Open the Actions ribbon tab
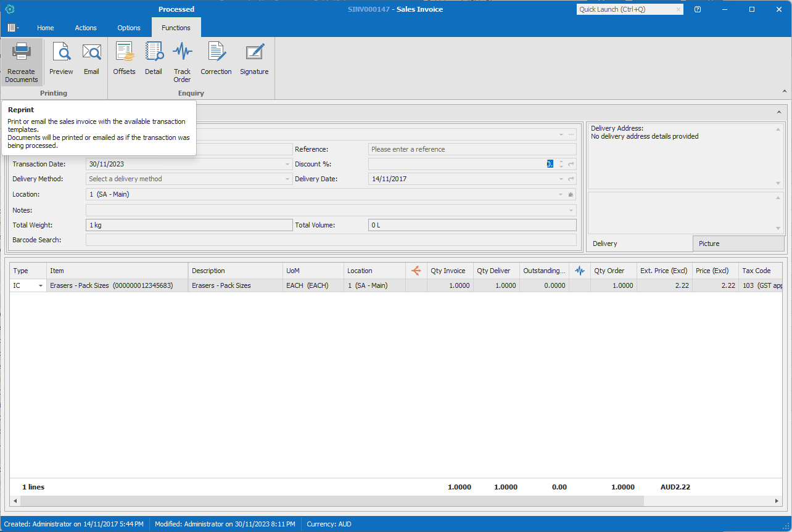 pyautogui.click(x=86, y=28)
